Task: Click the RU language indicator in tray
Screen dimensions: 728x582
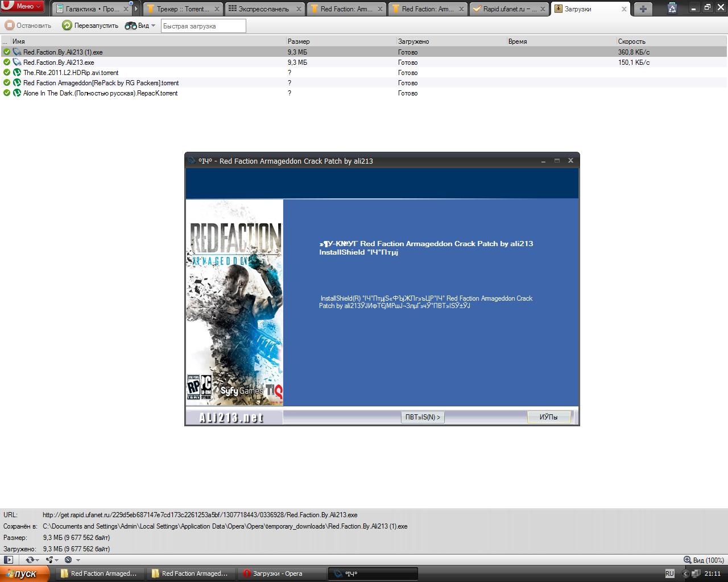Action: (669, 573)
